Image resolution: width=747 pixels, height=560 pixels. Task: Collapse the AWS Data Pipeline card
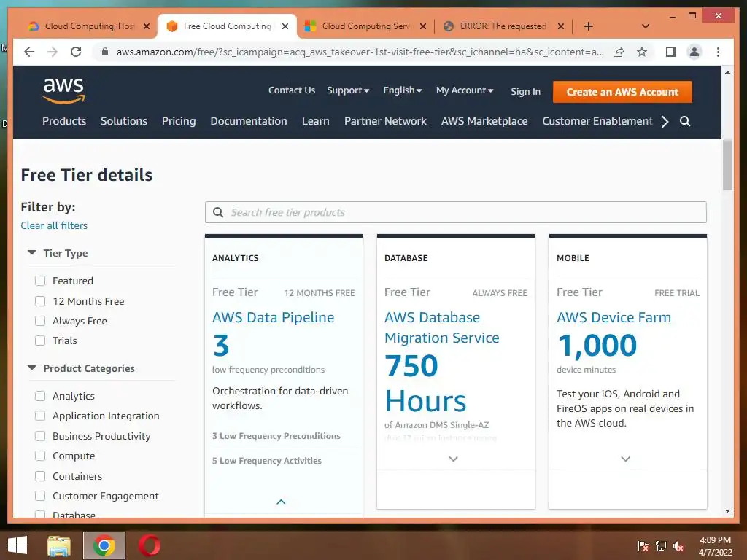(281, 502)
